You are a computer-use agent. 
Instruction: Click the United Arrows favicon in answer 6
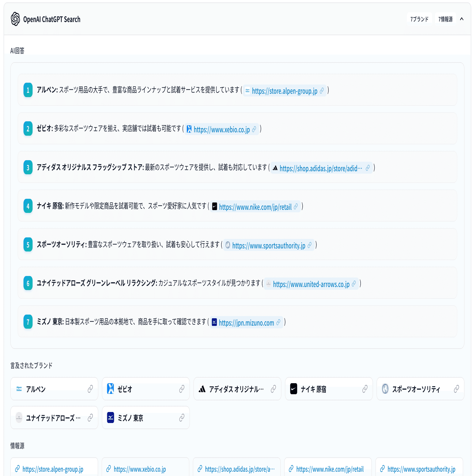click(x=268, y=284)
